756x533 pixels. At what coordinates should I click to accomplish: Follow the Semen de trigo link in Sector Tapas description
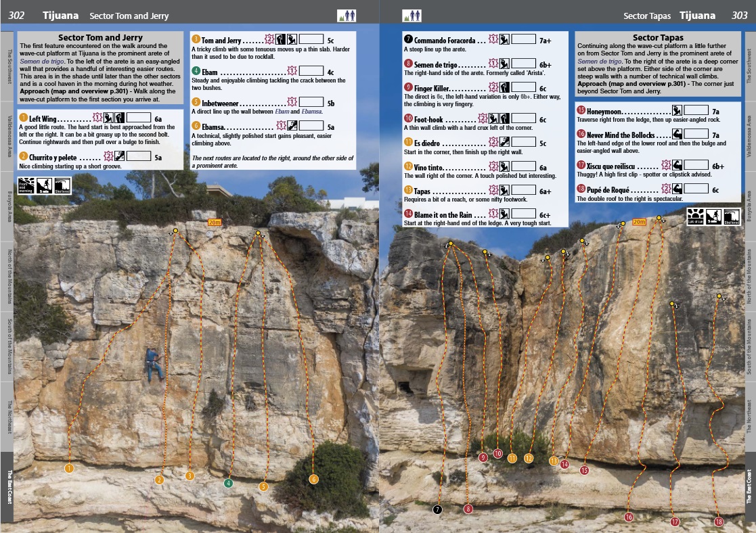[598, 61]
